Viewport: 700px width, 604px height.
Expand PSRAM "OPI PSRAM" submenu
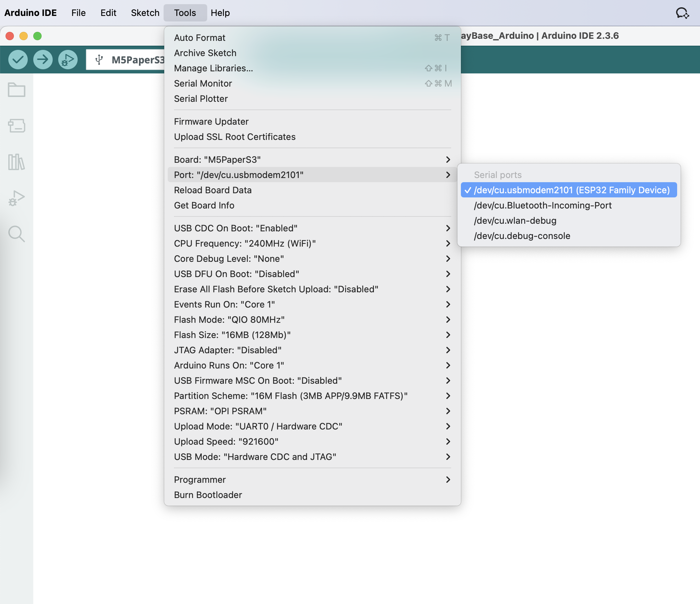(x=312, y=411)
